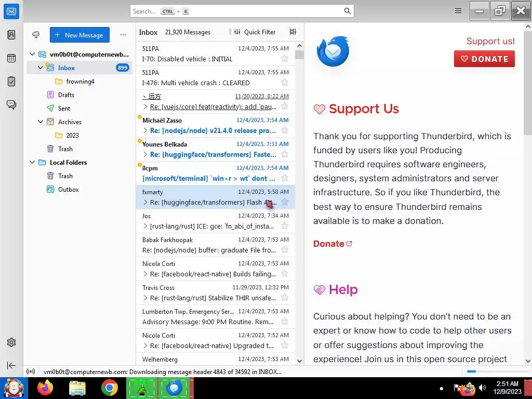Open folder pane options ellipsis

(123, 35)
